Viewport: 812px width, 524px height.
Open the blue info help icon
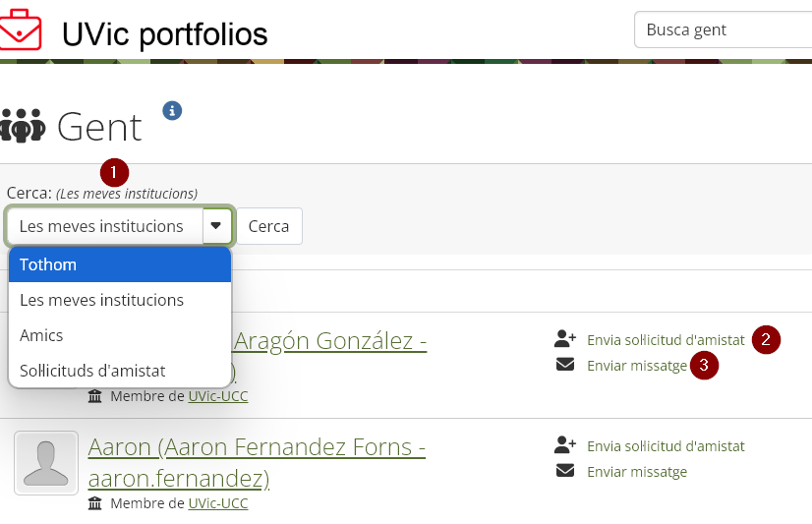coord(172,110)
